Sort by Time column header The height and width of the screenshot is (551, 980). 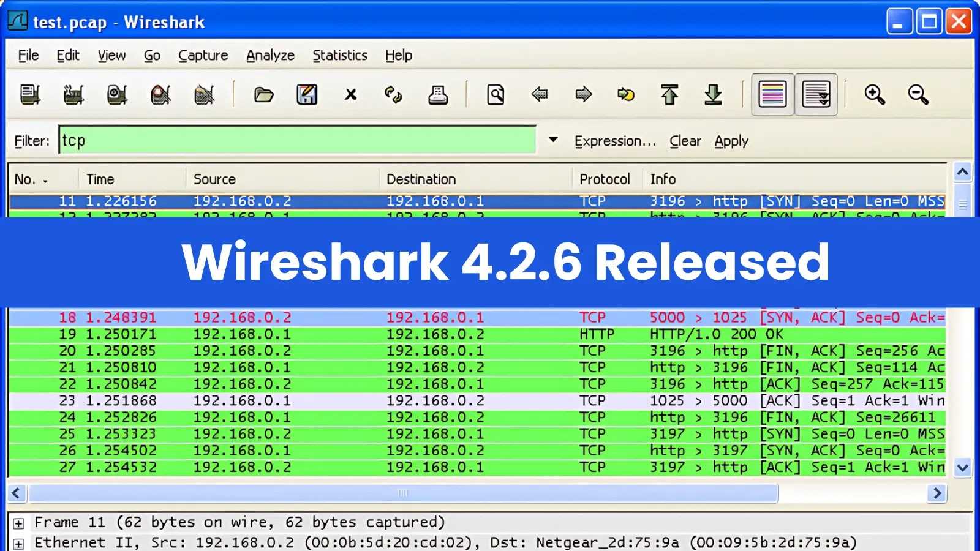tap(132, 179)
